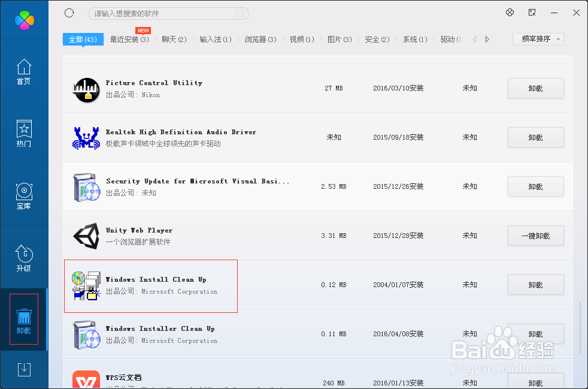
Task: Switch to the 系统 (1) tab
Action: pos(415,40)
